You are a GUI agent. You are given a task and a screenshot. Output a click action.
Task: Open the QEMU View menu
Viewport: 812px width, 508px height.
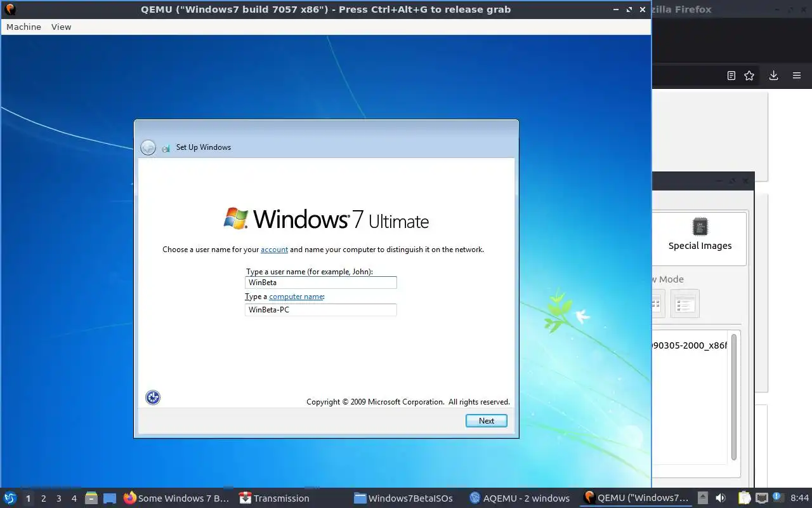tap(61, 27)
